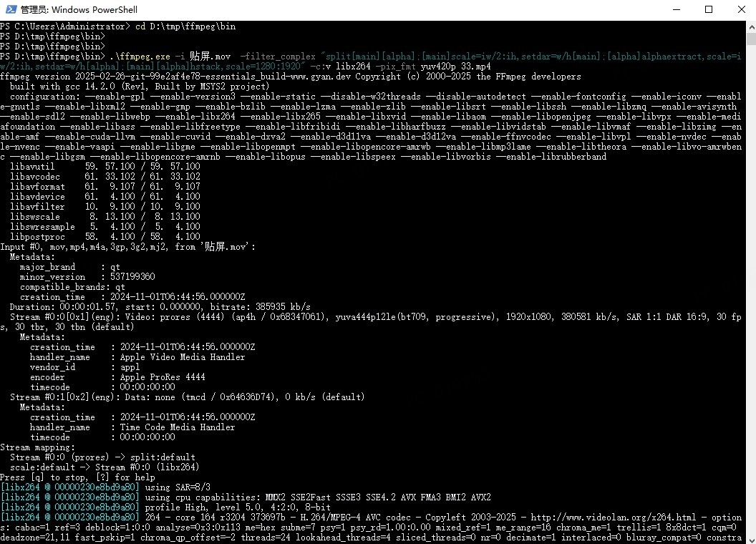756x544 pixels.
Task: Click 'Stream #0:0 (prores) -> split:default' line
Action: 102,457
